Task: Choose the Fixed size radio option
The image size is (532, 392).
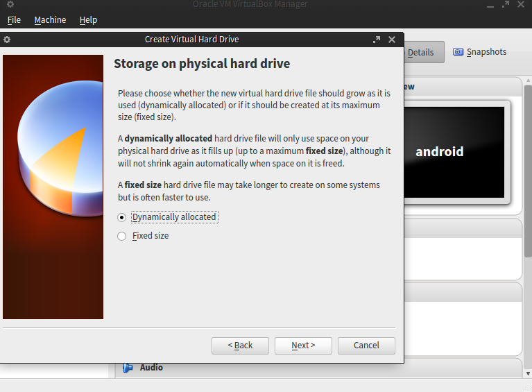Action: [x=122, y=236]
